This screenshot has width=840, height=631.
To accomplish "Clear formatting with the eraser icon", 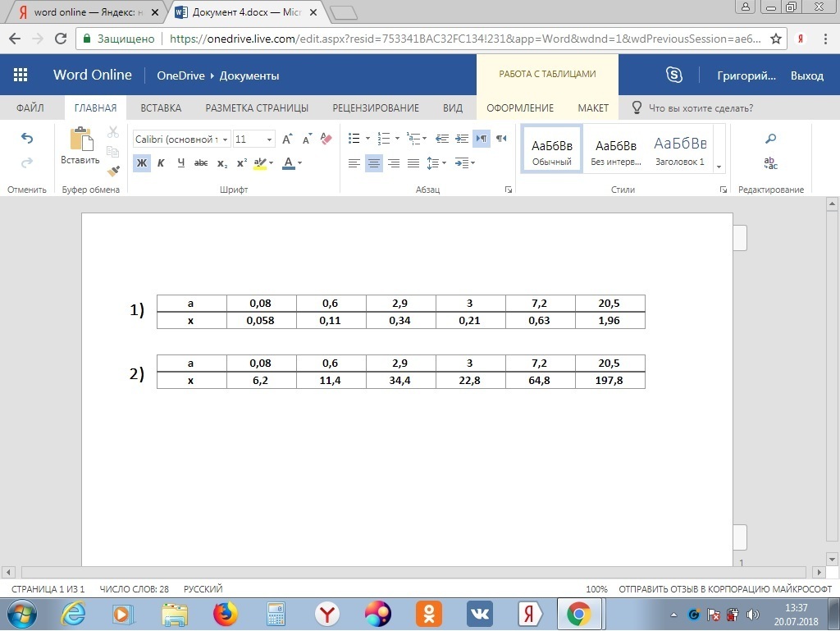I will tap(326, 139).
